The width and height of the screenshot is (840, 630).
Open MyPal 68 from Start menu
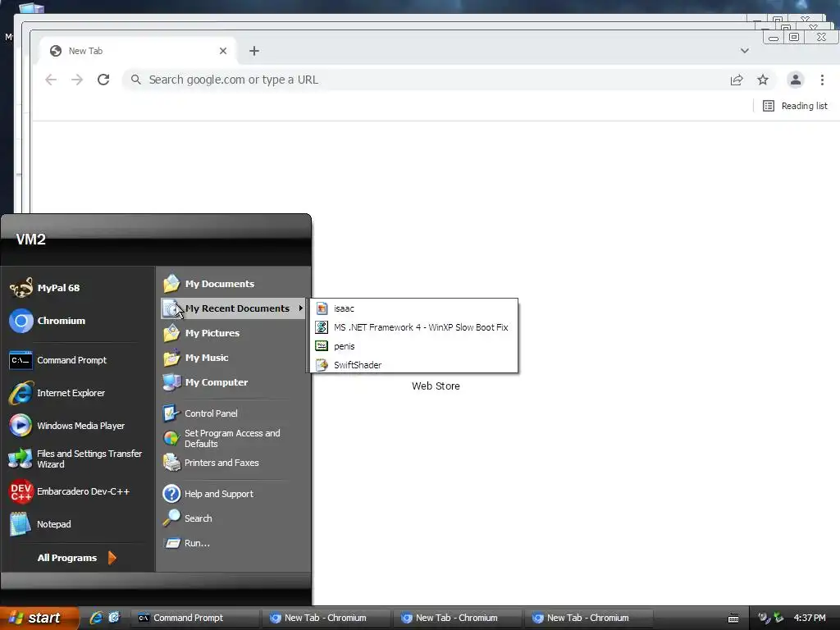point(46,288)
